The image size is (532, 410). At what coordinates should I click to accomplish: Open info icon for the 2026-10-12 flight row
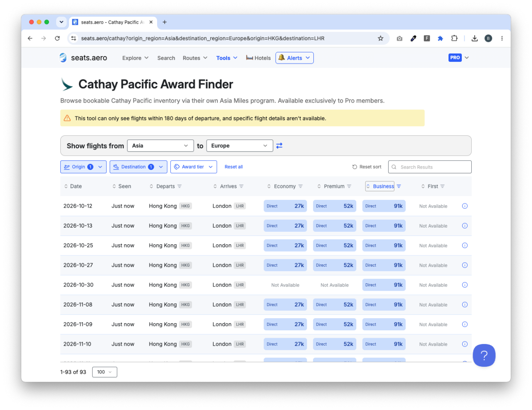(x=465, y=206)
